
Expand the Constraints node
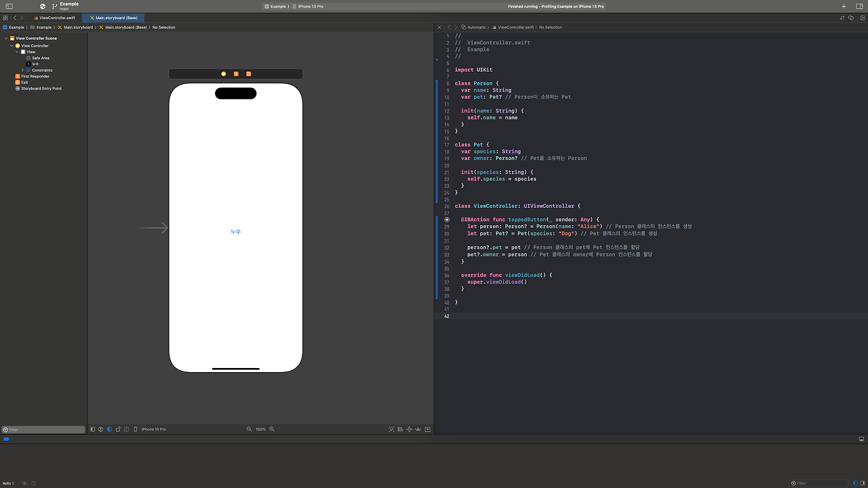click(x=23, y=70)
